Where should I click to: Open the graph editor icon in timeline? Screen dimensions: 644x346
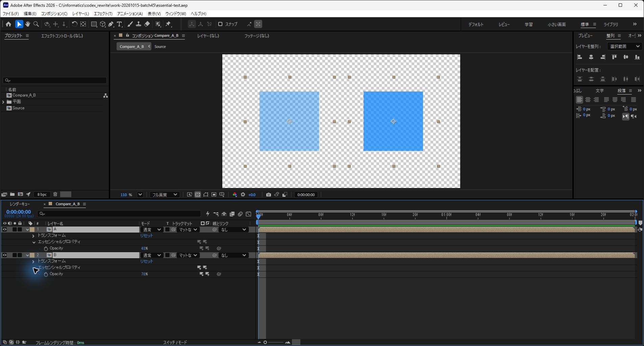tap(249, 214)
